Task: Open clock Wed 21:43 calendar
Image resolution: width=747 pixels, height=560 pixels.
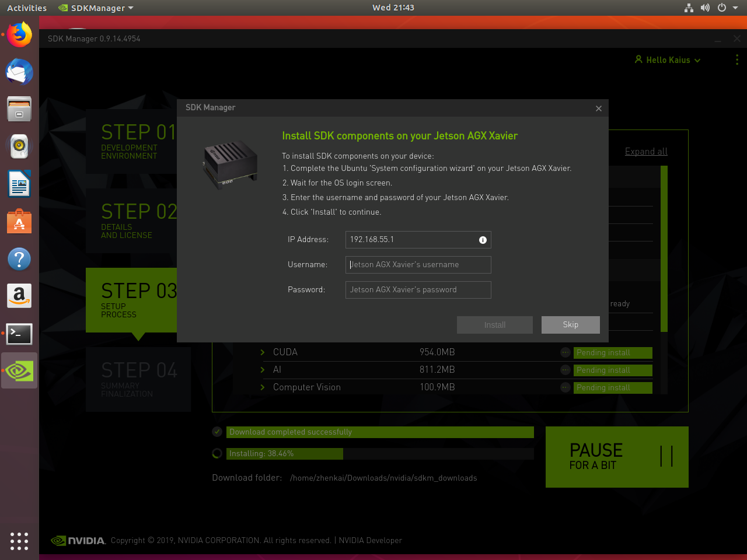Action: [393, 8]
